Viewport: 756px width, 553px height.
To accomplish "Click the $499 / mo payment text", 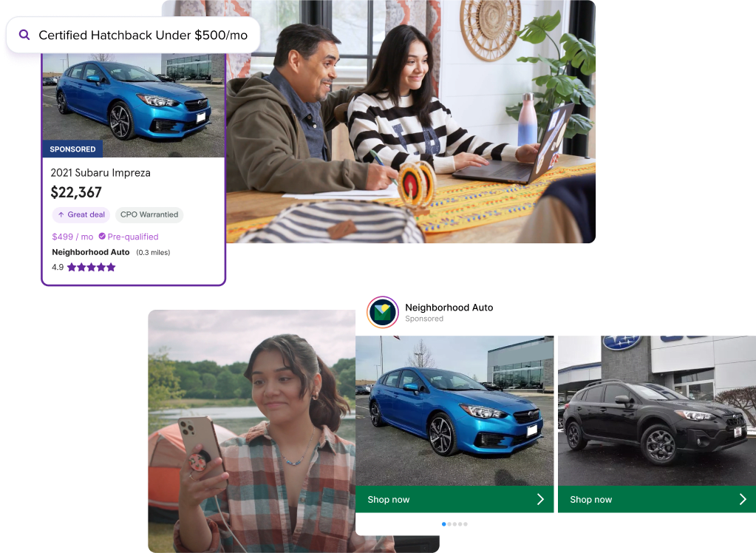I will pyautogui.click(x=72, y=237).
